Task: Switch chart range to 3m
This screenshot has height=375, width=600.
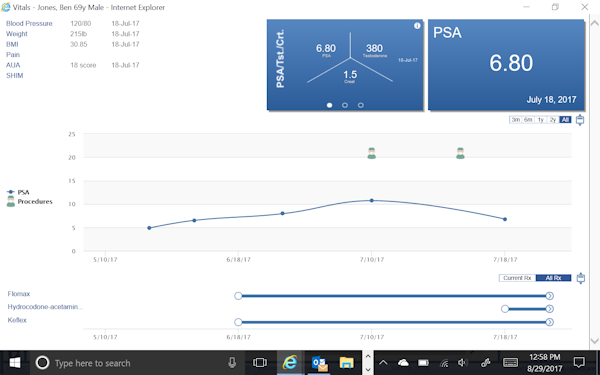Action: 516,120
